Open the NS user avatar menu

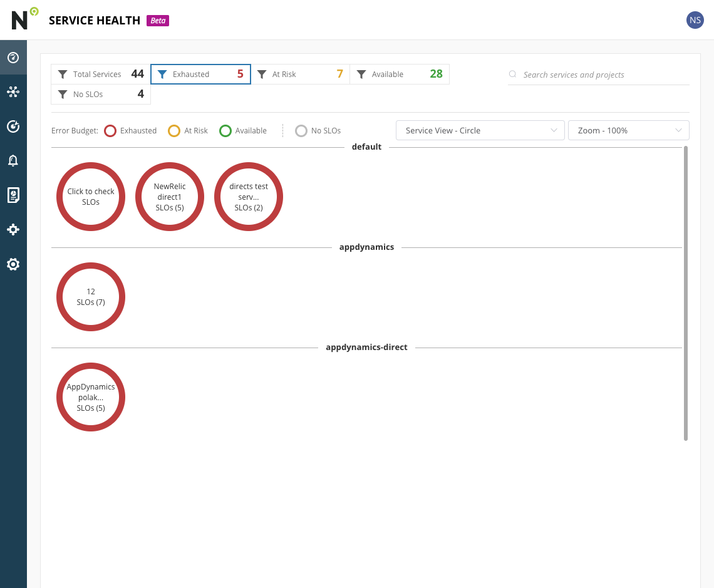[x=695, y=20]
